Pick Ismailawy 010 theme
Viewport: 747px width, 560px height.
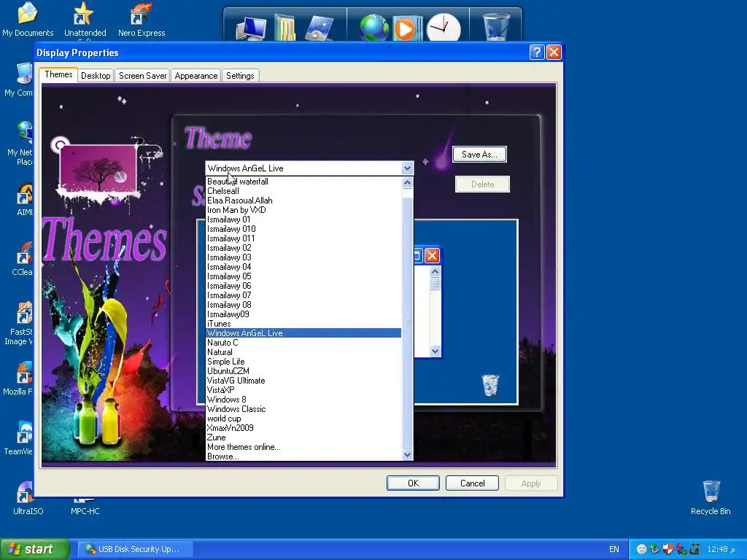(x=303, y=229)
